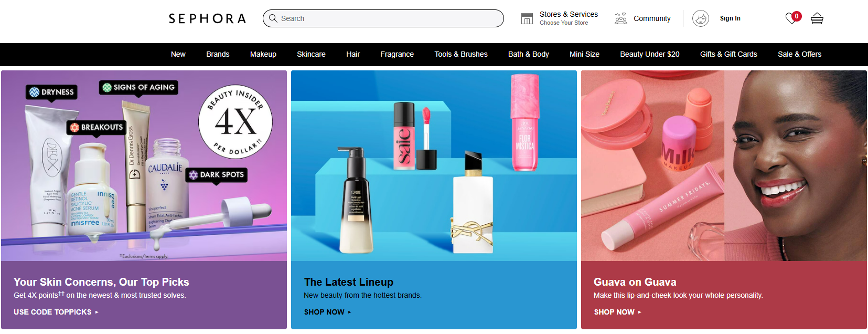Click the Community people icon
The height and width of the screenshot is (334, 868).
620,18
